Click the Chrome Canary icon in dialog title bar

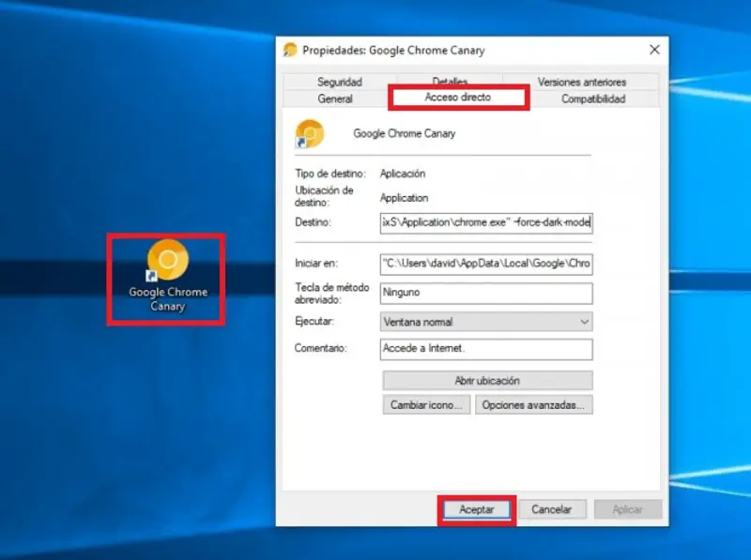(x=290, y=50)
